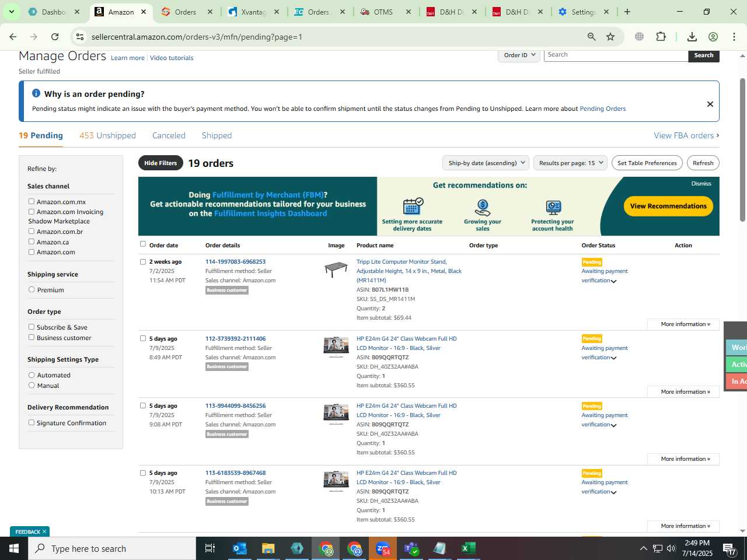This screenshot has height=560, width=747.
Task: Open Excel from the taskbar
Action: click(x=468, y=548)
